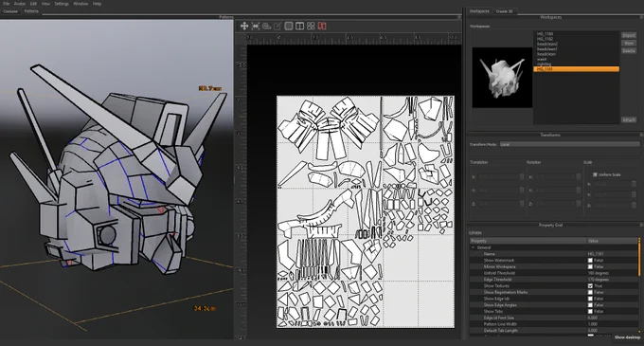Click the zoom-to-fit arrows toolbar icon

(256, 26)
